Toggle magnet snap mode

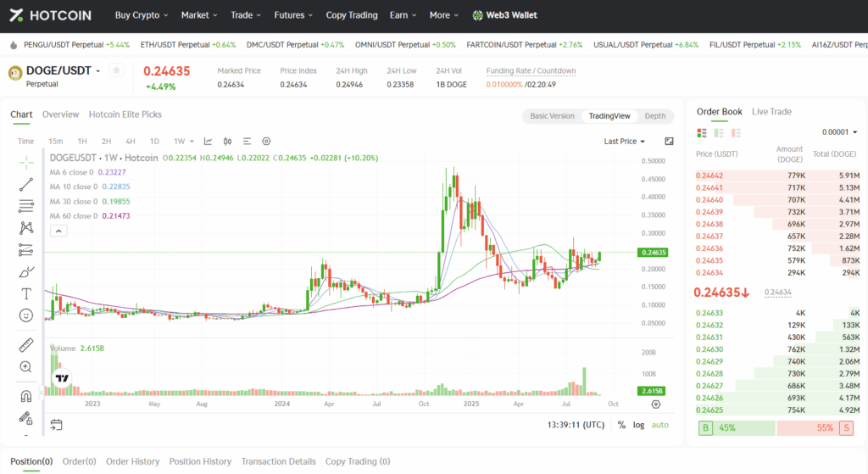26,396
